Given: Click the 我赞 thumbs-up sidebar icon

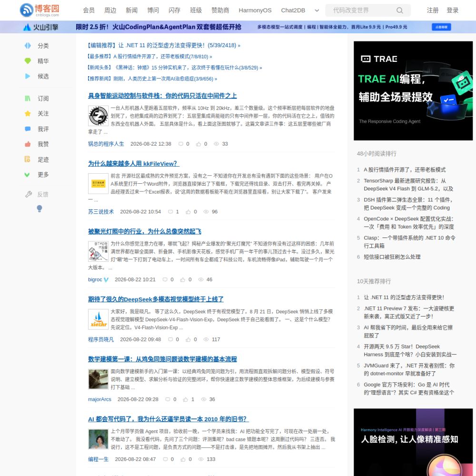Looking at the screenshot, I should [x=28, y=144].
